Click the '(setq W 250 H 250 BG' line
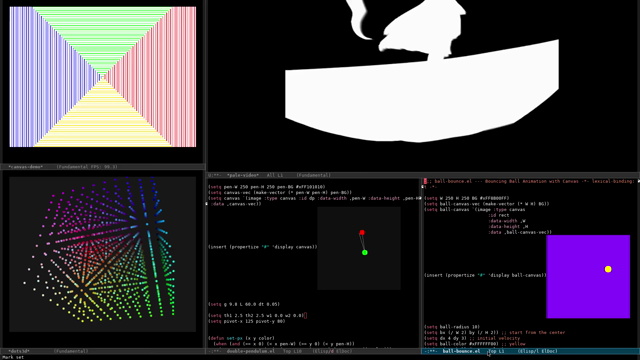The image size is (640, 360). coord(466,198)
